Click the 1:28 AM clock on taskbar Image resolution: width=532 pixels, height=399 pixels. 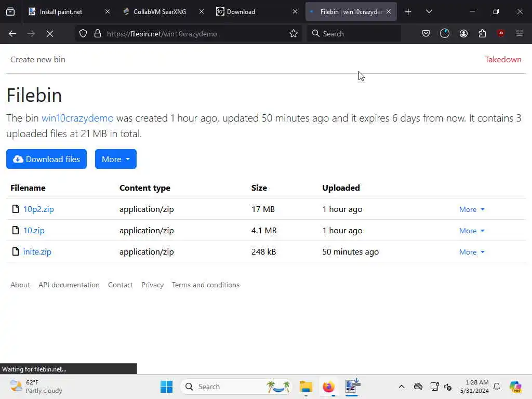coord(474,387)
